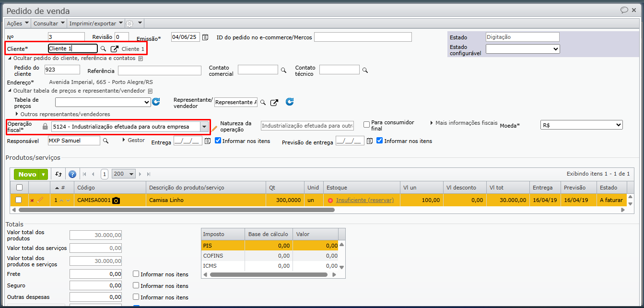Click the refresh icon beside Tabela de preços
The width and height of the screenshot is (644, 308).
(156, 102)
